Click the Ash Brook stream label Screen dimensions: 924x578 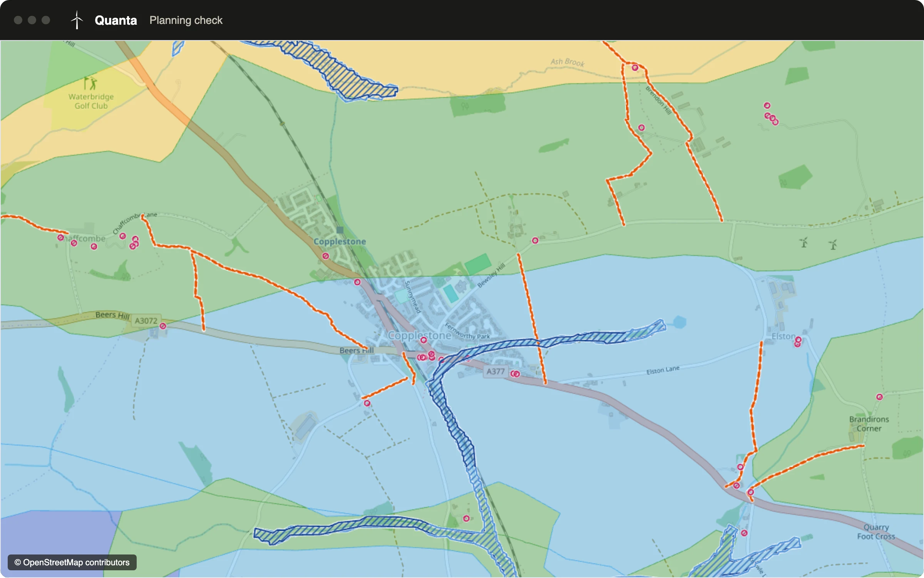(x=567, y=62)
